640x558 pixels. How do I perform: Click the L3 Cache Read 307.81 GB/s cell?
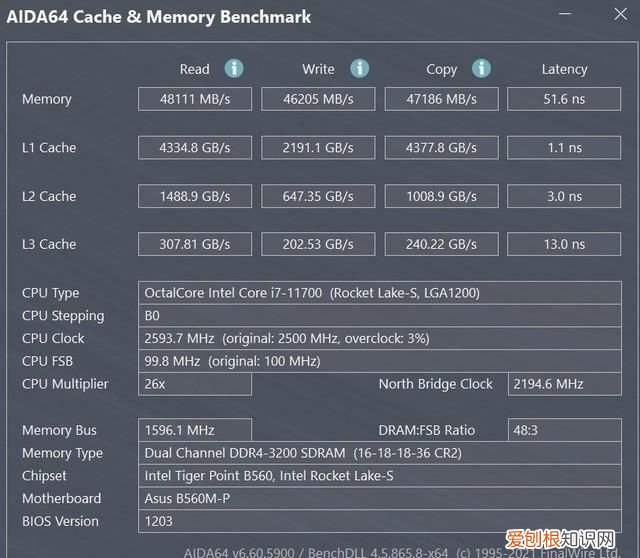[x=195, y=244]
